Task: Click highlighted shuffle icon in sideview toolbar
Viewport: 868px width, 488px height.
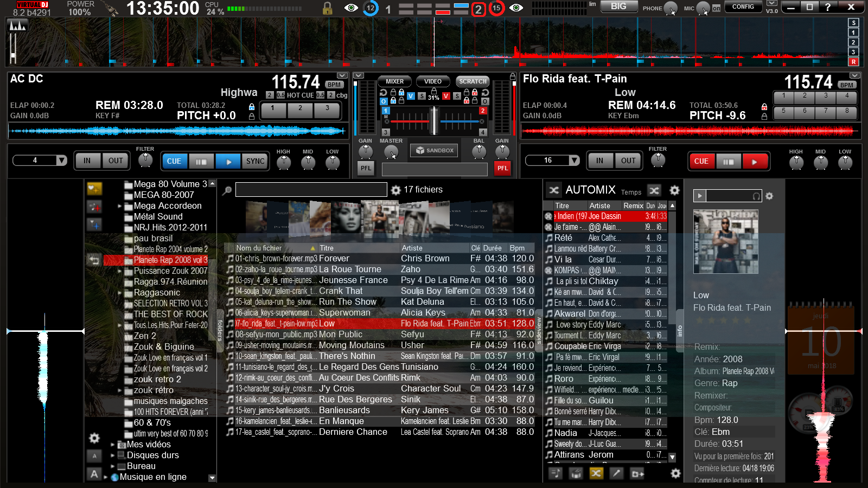Action: [x=596, y=473]
